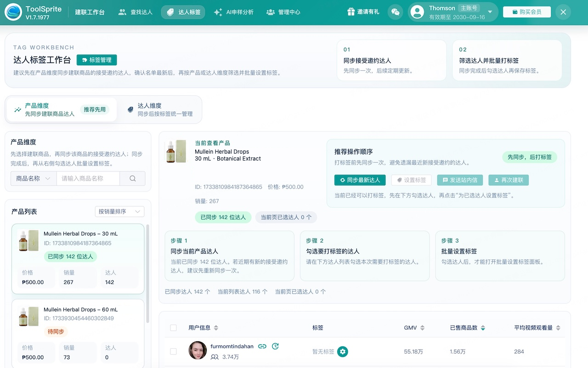The width and height of the screenshot is (588, 368).
Task: Open the link icon next to furmomtindahan
Action: [x=262, y=346]
